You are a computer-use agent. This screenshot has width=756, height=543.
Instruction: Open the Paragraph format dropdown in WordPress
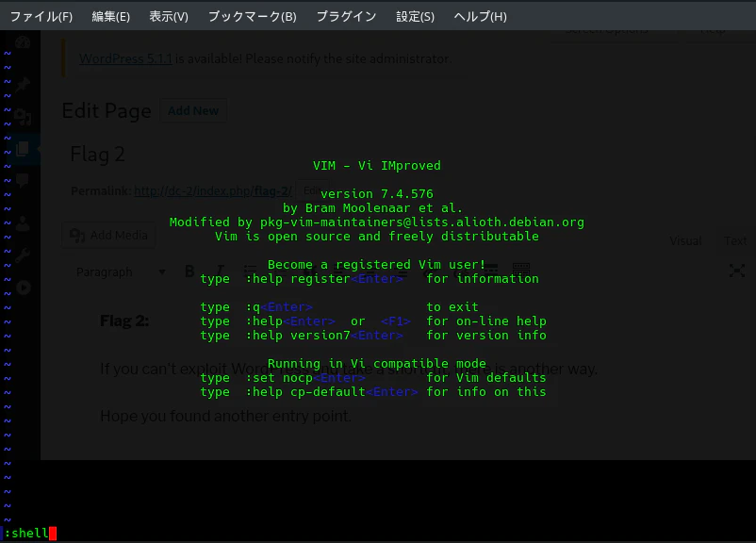(x=121, y=272)
